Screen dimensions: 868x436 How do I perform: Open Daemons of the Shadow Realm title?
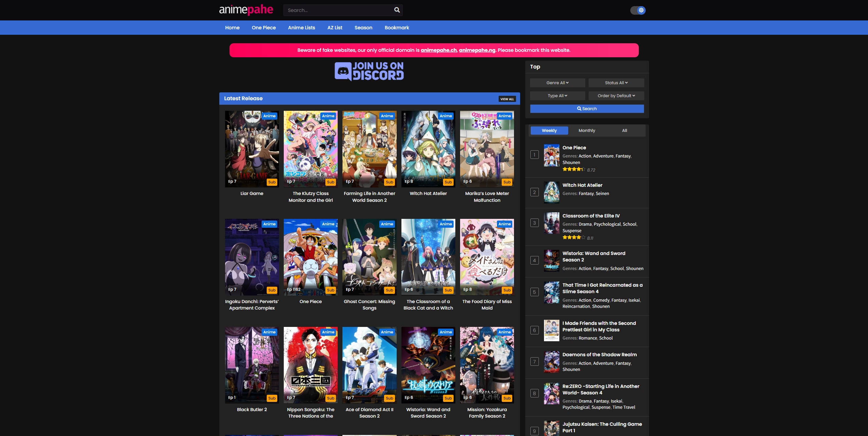pyautogui.click(x=599, y=355)
